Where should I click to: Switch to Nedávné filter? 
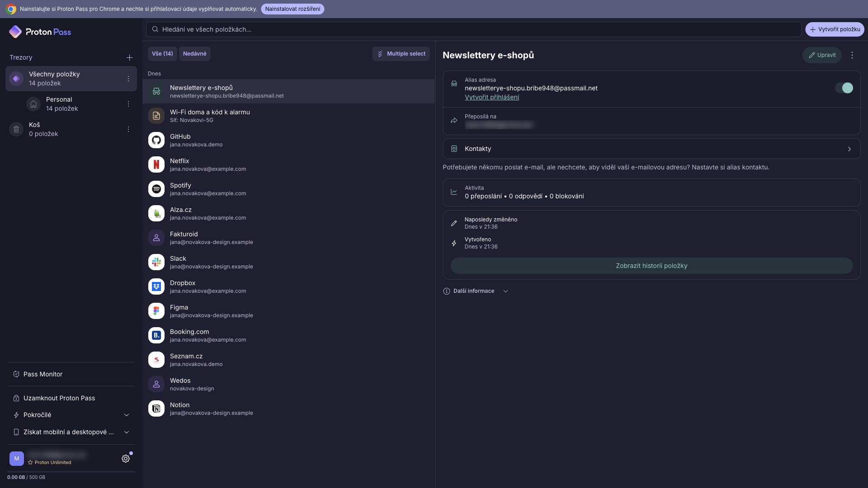[195, 54]
